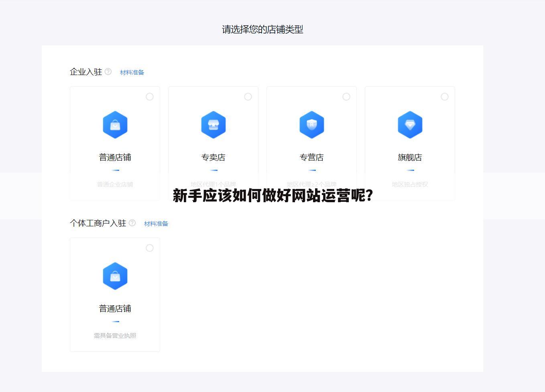Select the radio button for 专营店
Screen dimensions: 545x392
coord(346,97)
